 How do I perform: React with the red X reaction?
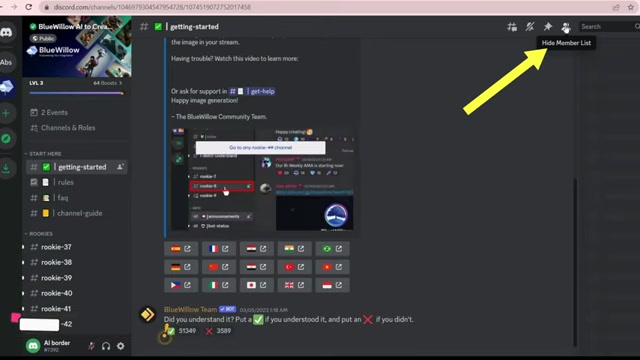(218, 331)
